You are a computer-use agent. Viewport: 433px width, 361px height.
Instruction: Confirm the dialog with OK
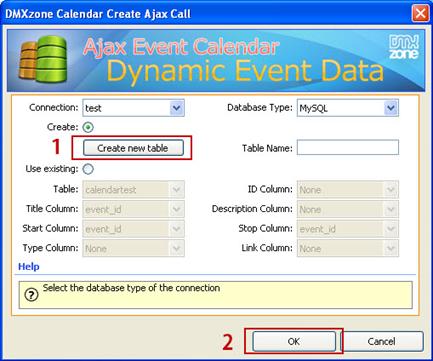[294, 341]
